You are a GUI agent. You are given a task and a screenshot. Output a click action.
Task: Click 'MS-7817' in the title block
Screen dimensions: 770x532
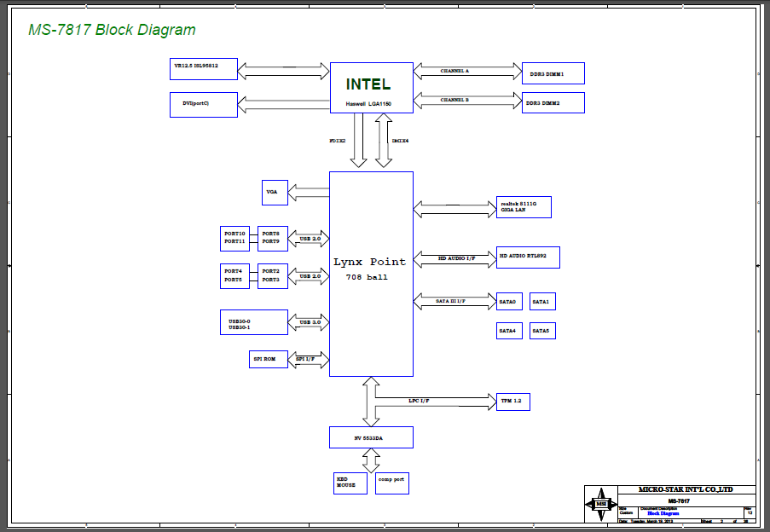coord(679,501)
